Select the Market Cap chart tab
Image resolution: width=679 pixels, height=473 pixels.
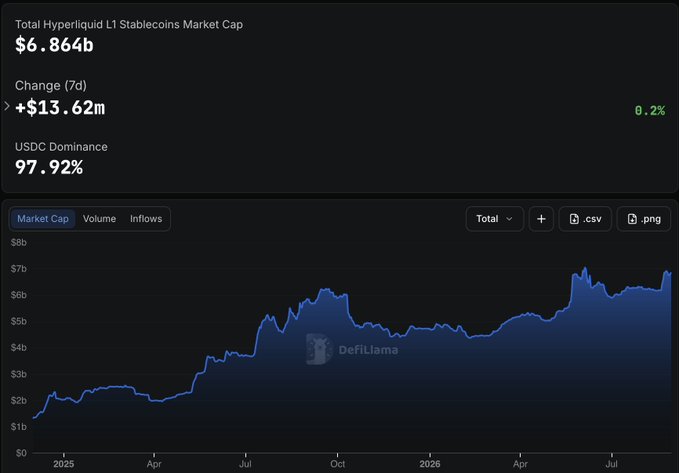tap(42, 219)
